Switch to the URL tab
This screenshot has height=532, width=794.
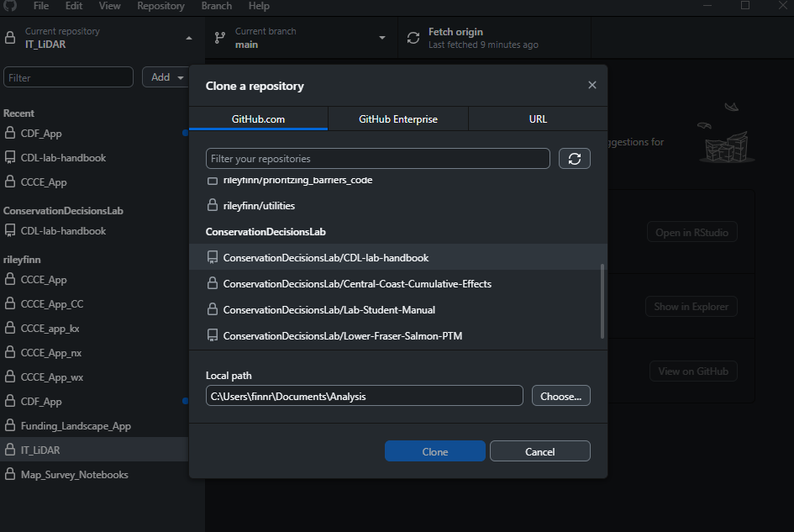(x=538, y=119)
